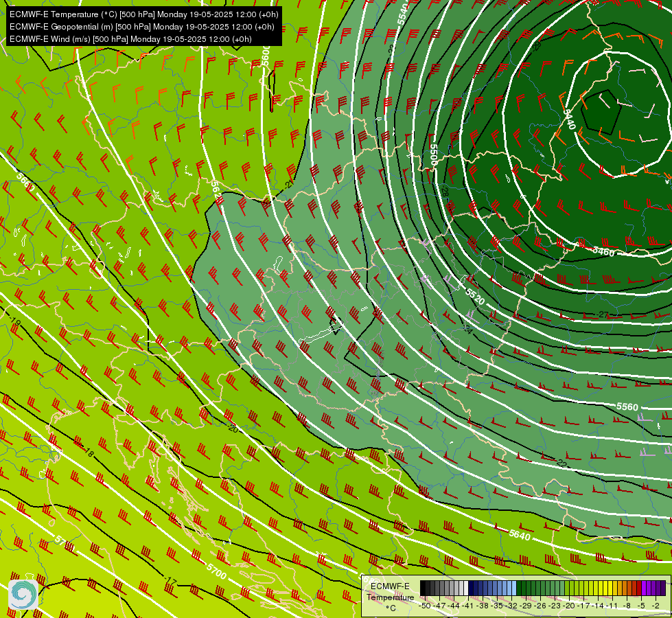The height and width of the screenshot is (618, 672).
Task: Click the -14 legend tick label
Action: [597, 606]
